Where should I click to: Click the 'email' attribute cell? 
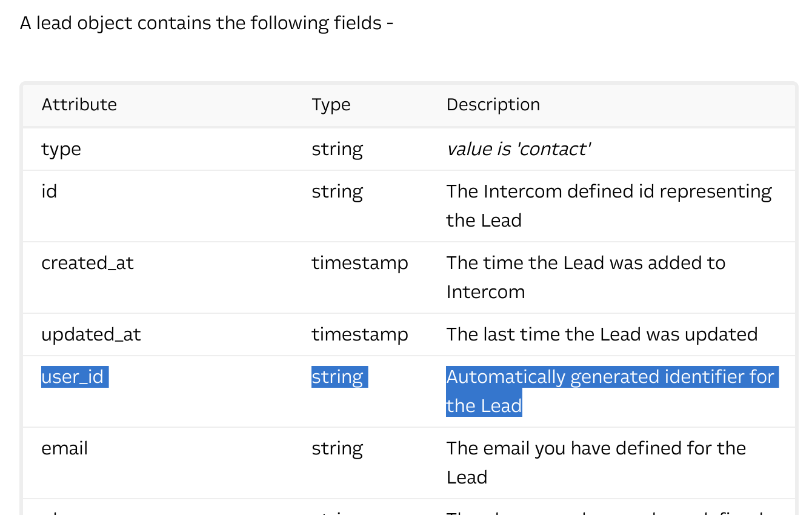[x=64, y=448]
